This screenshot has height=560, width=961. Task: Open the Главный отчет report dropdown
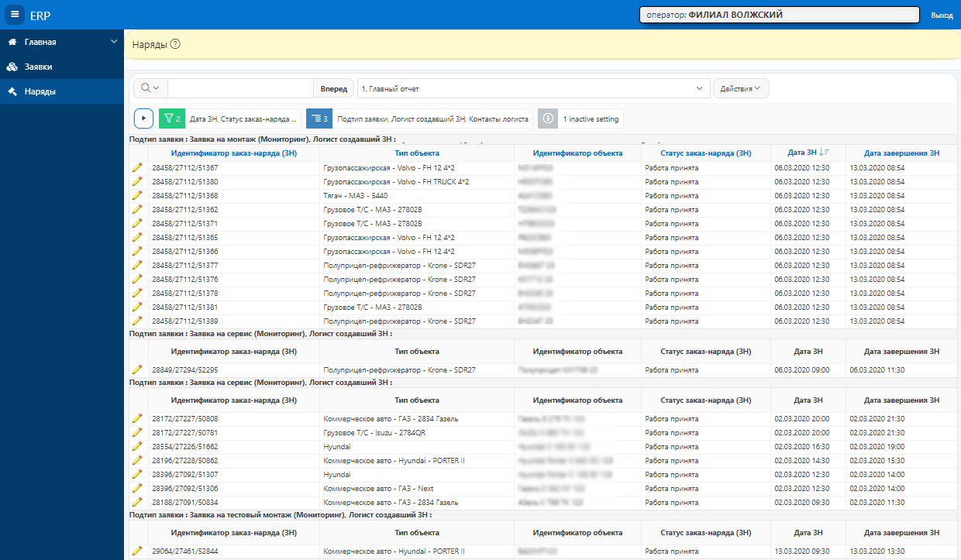click(533, 88)
